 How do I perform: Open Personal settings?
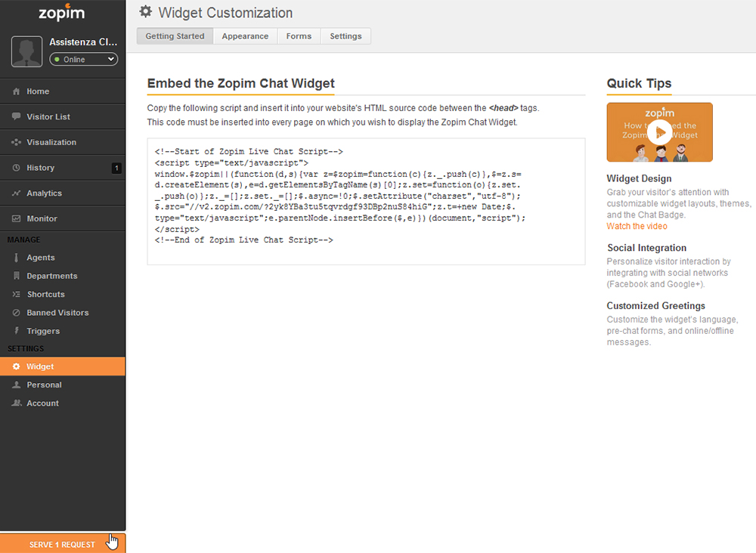click(x=63, y=385)
